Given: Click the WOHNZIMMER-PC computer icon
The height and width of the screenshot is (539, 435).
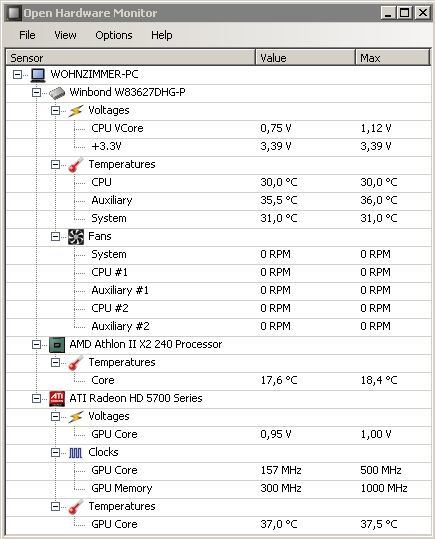Looking at the screenshot, I should [38, 75].
